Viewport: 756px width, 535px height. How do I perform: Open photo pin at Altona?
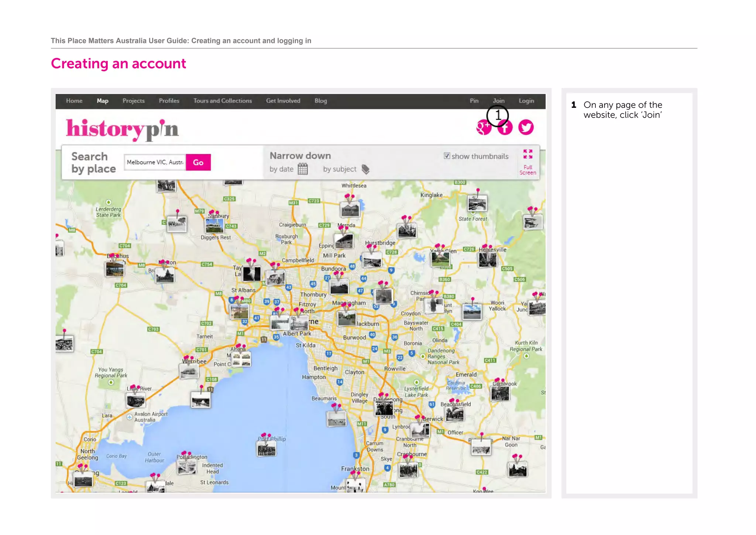pos(242,359)
